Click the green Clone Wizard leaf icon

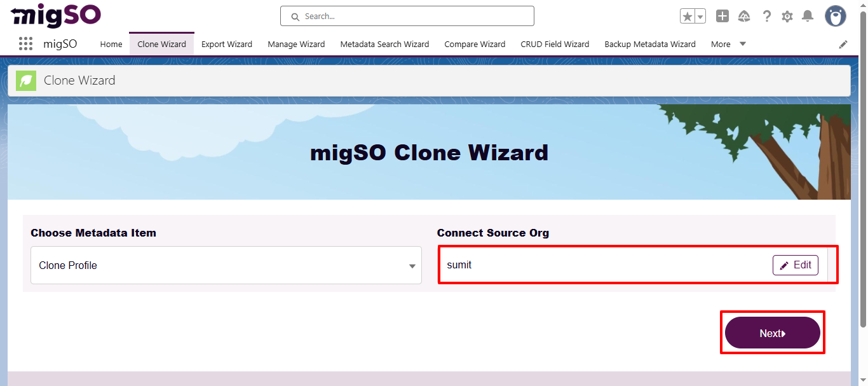pyautogui.click(x=26, y=81)
